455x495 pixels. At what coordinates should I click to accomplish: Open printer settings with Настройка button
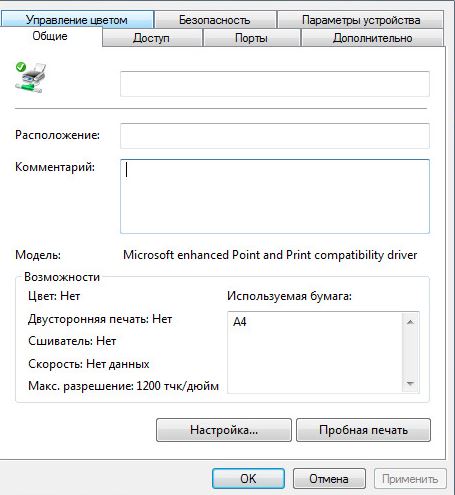pos(224,430)
